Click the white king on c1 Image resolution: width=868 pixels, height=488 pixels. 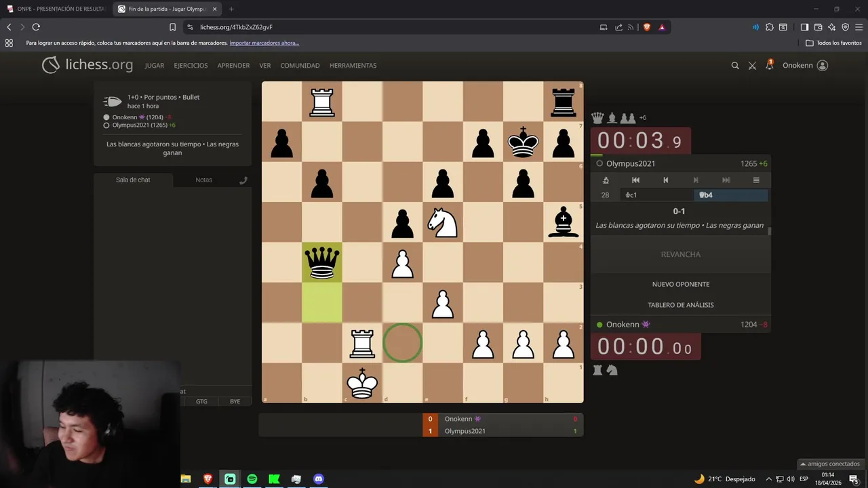(362, 383)
